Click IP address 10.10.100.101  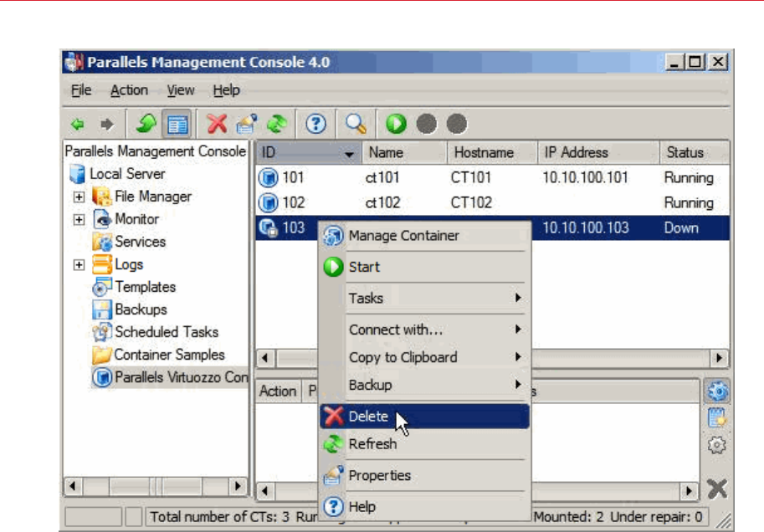(x=585, y=178)
